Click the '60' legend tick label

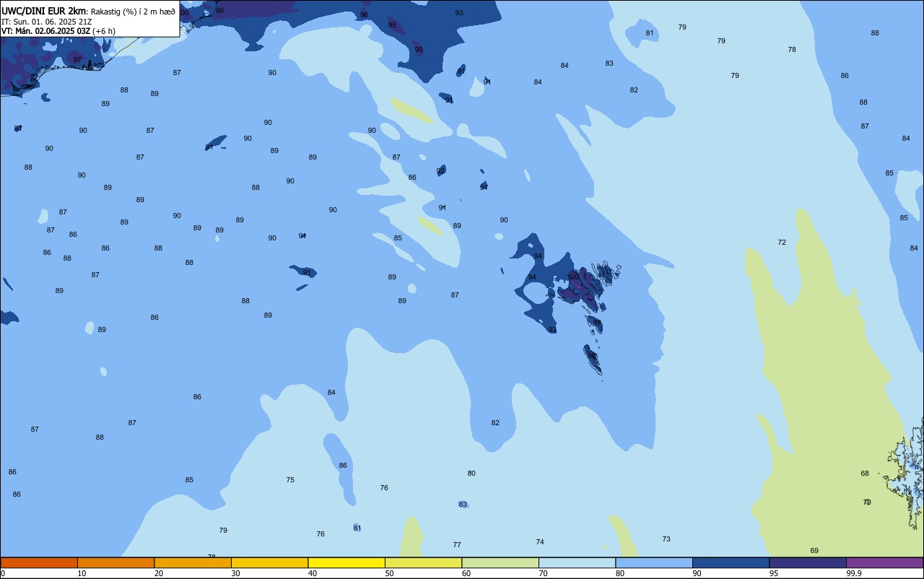pyautogui.click(x=466, y=573)
